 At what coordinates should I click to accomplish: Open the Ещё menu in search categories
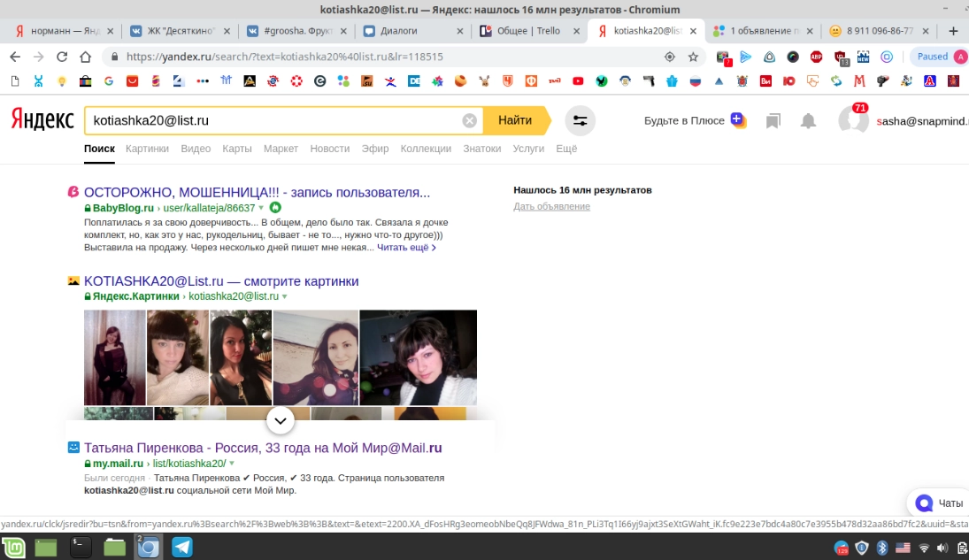[x=566, y=149]
